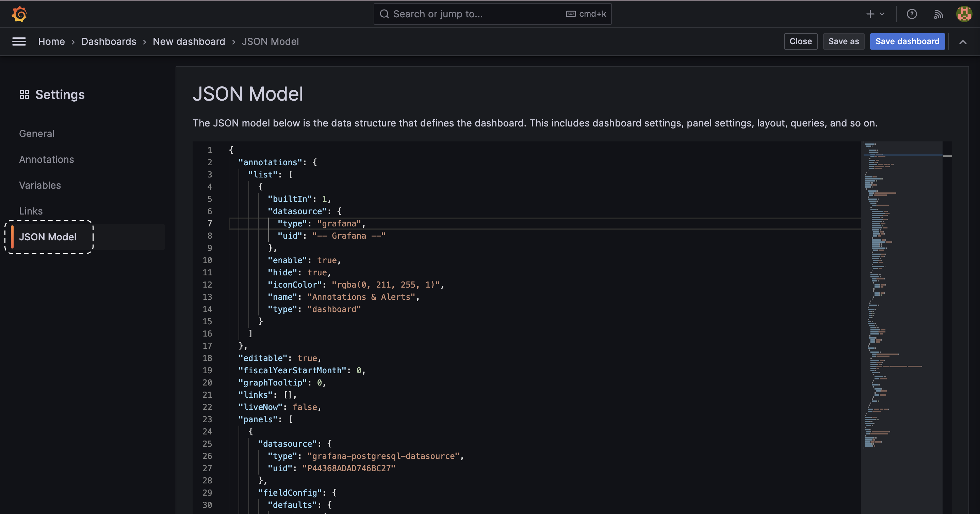The height and width of the screenshot is (514, 980).
Task: Click the Save as button
Action: tap(844, 41)
